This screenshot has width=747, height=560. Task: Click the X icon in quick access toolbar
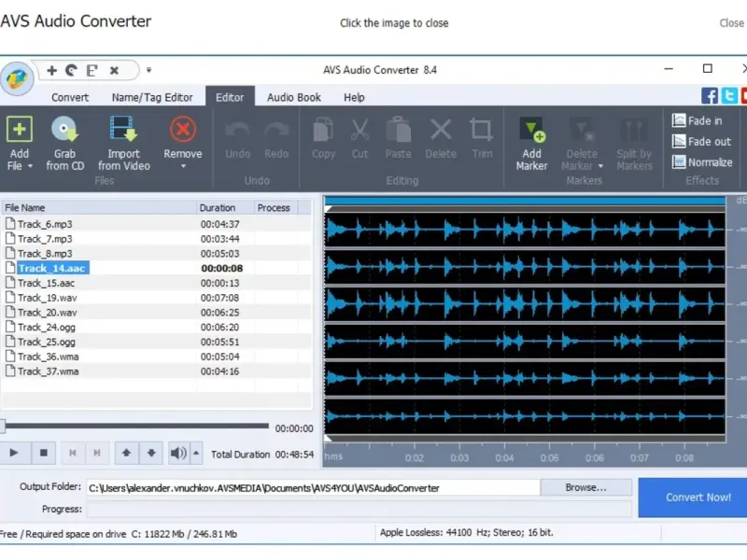(114, 71)
